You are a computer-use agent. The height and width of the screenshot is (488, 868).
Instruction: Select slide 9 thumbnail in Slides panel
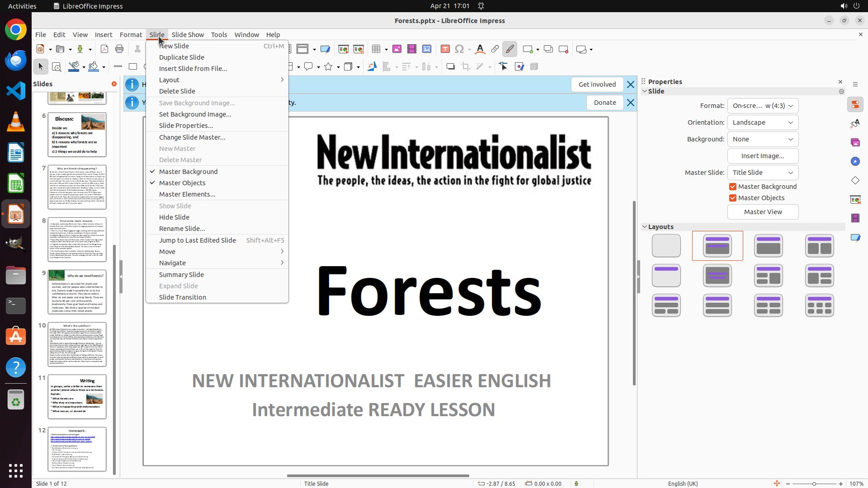[x=77, y=292]
